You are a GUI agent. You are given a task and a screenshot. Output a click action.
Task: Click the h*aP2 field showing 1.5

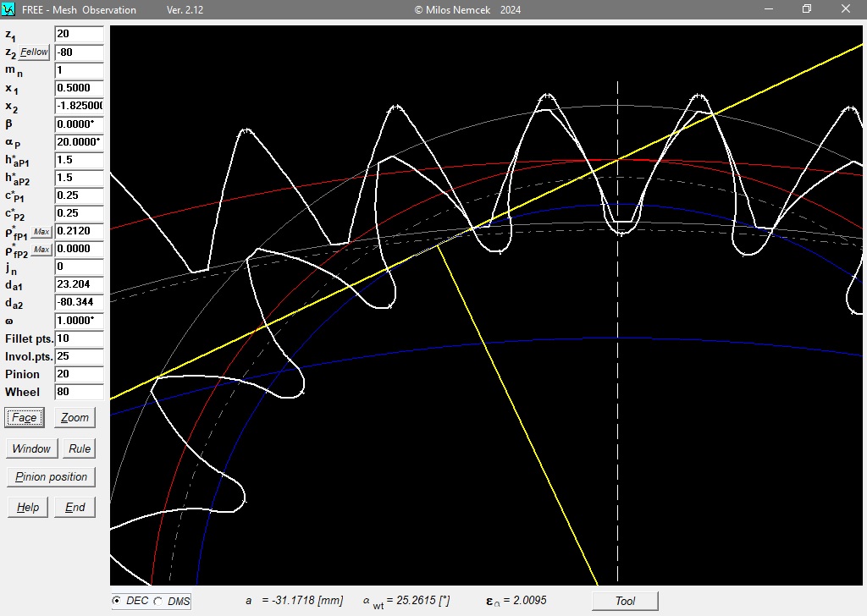tap(79, 178)
